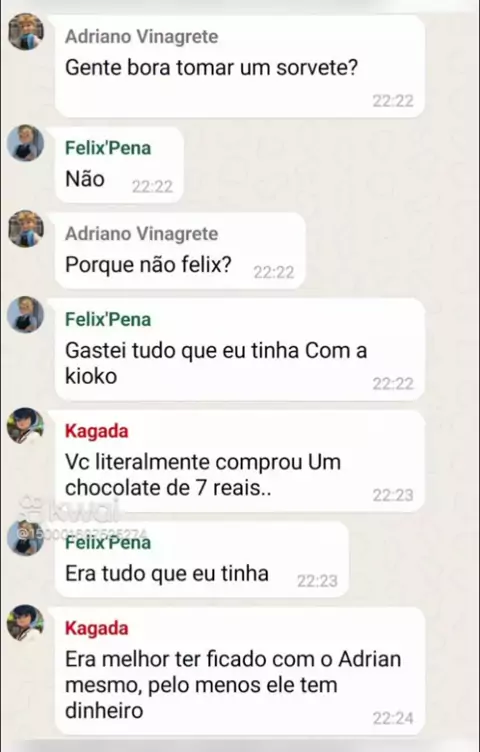This screenshot has width=480, height=752.
Task: Select the 'Porque não felix?' message bubble
Action: tap(180, 250)
